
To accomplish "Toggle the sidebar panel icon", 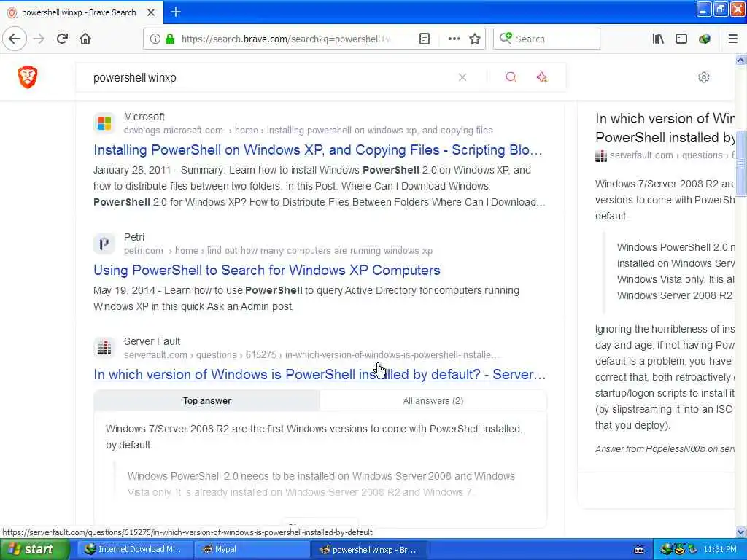I will (681, 39).
